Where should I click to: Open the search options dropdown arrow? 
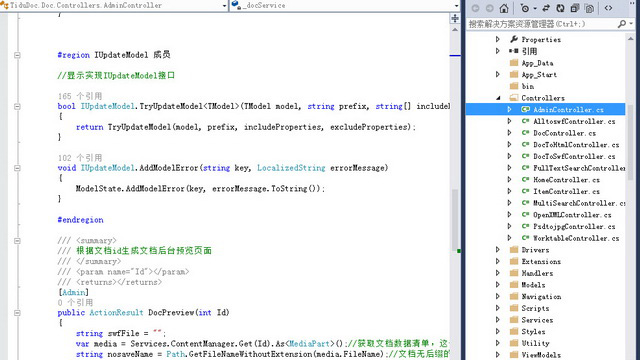[631, 24]
